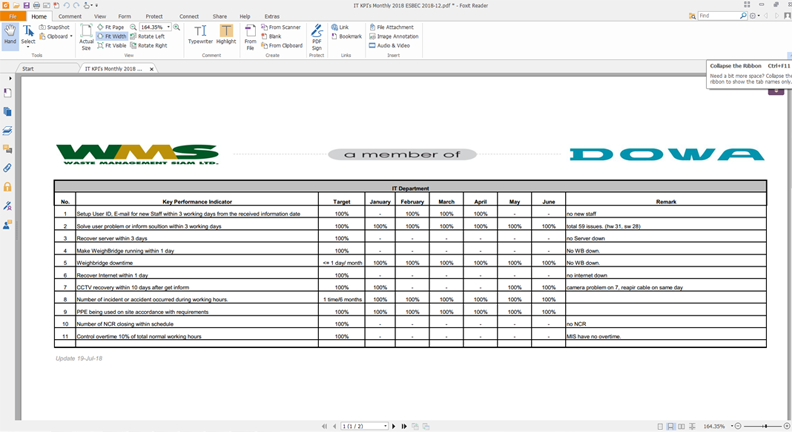
Task: Add a Bookmark
Action: 346,36
